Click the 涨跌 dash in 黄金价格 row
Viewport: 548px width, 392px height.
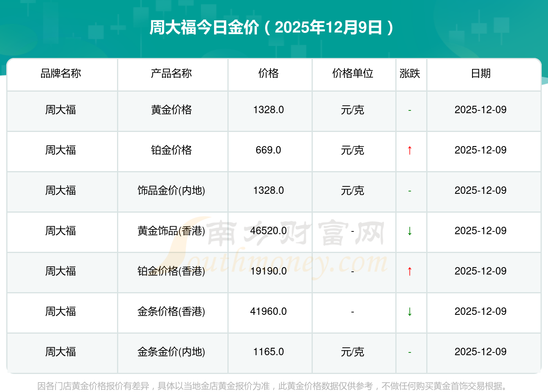click(409, 110)
